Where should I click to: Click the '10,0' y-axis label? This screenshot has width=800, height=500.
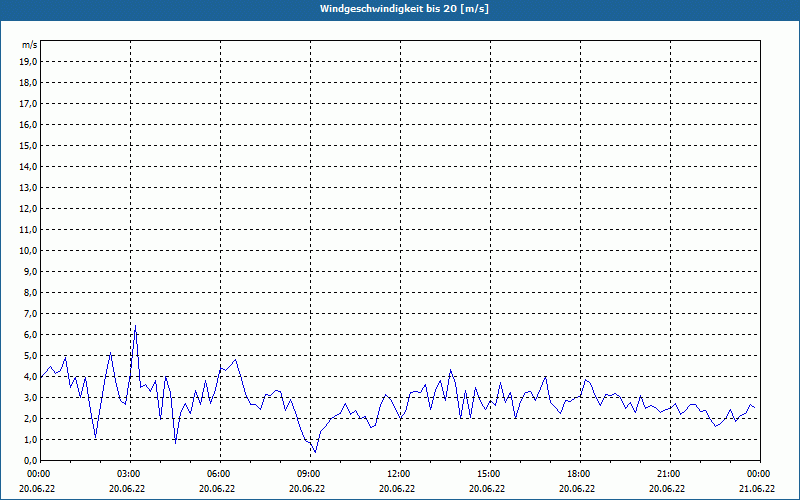(x=30, y=251)
